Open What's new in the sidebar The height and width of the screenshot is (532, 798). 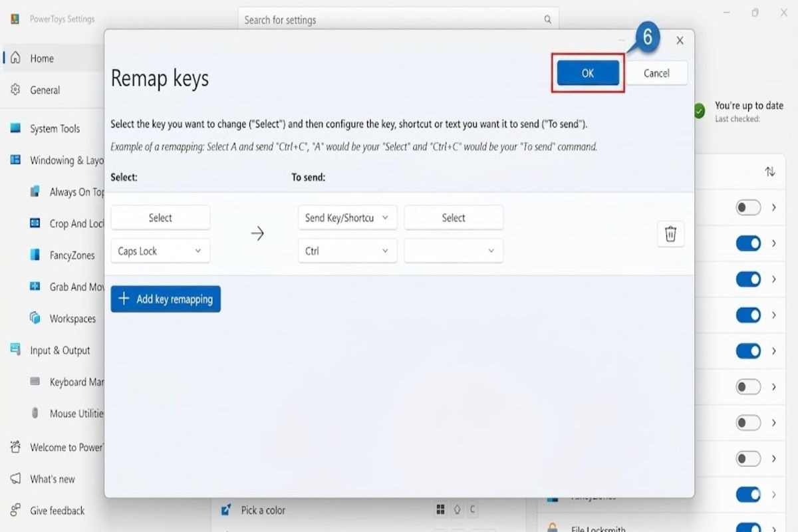point(53,479)
